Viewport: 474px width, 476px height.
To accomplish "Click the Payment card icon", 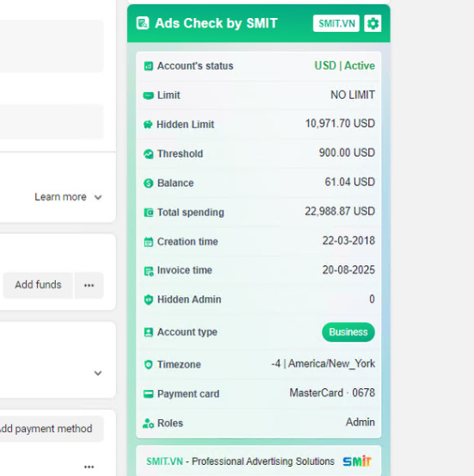I will pos(148,393).
